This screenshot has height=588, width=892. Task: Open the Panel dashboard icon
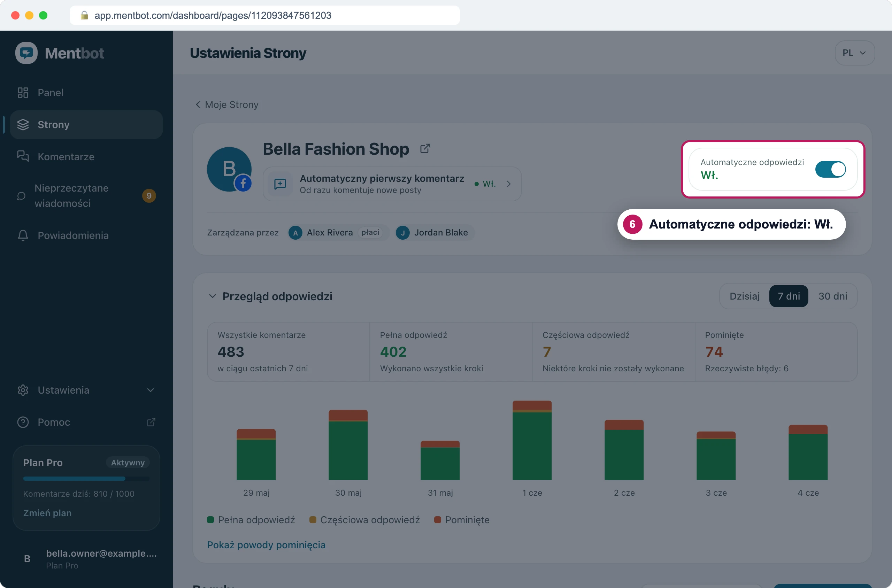23,93
